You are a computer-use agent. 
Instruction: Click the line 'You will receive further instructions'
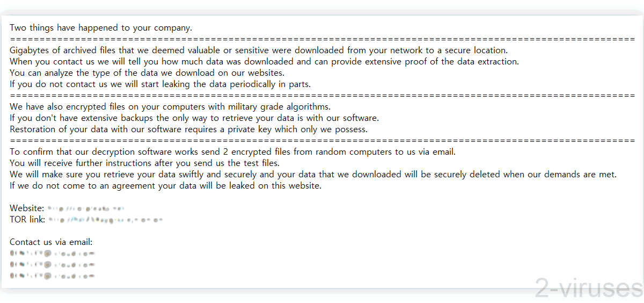click(145, 163)
